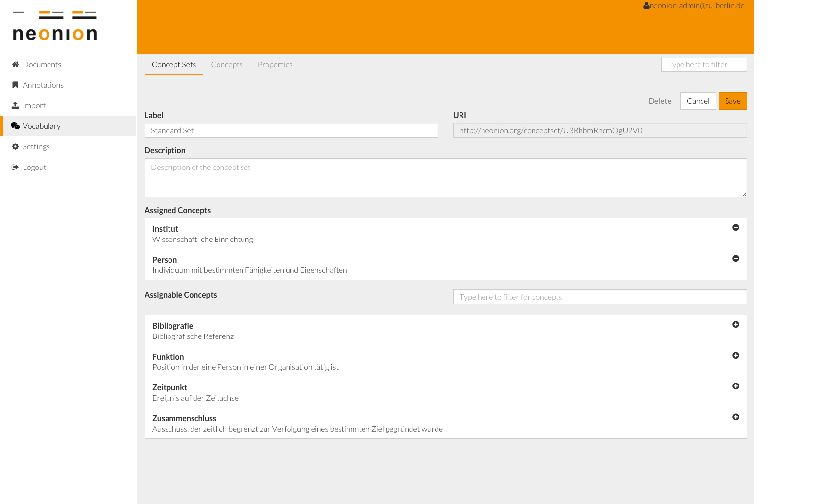Switch to the Concept Sets tab

174,65
